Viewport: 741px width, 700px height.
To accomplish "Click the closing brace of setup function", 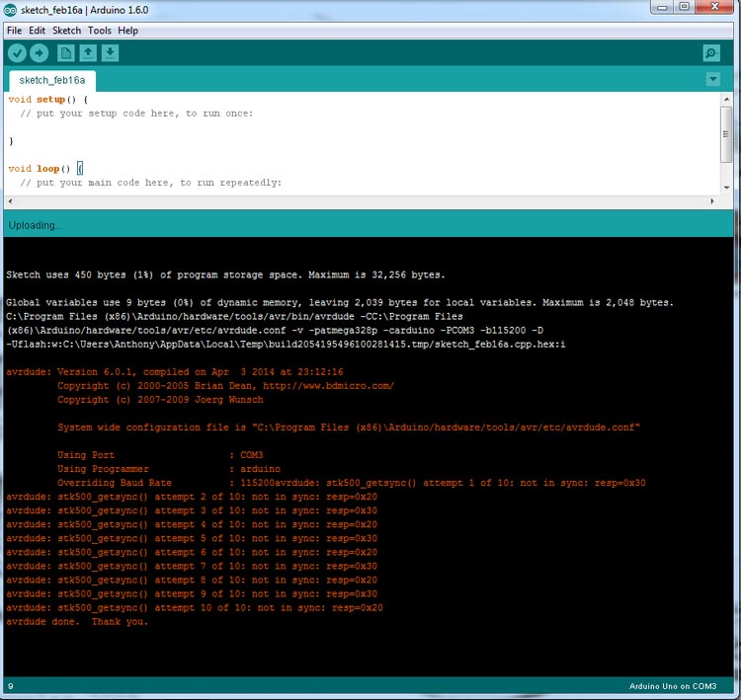I will 11,141.
